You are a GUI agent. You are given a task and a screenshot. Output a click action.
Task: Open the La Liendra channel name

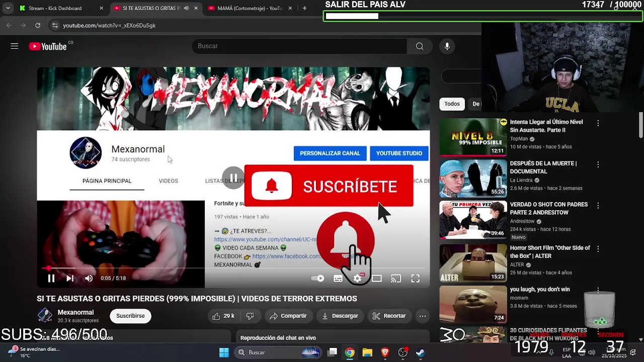tap(521, 180)
